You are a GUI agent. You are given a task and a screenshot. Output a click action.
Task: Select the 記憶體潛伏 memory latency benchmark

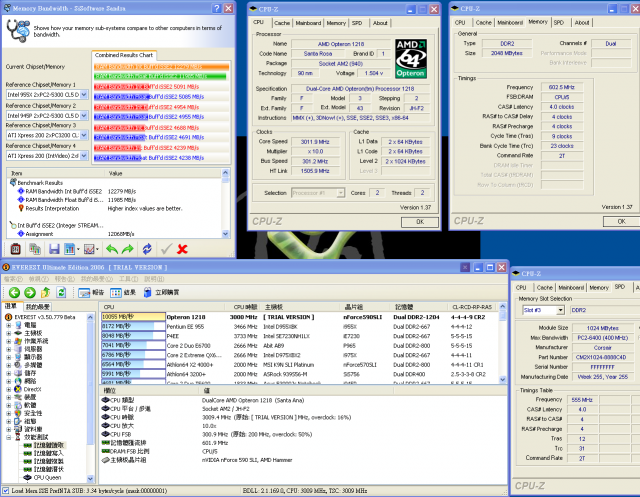(x=49, y=469)
